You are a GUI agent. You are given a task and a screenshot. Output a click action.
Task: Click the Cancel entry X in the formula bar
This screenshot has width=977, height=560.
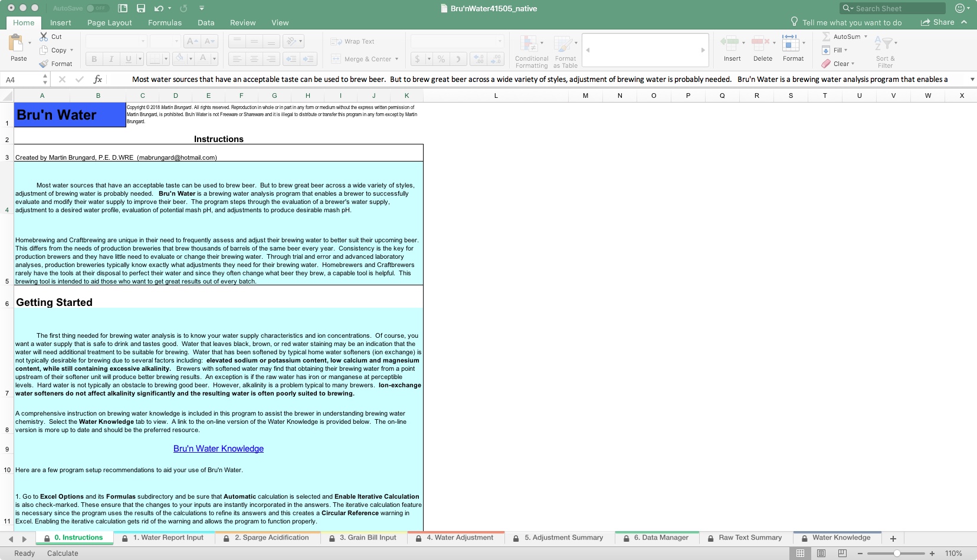tap(62, 80)
